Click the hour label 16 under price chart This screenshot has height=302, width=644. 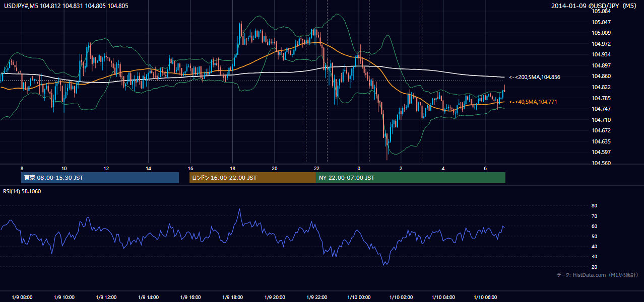190,168
